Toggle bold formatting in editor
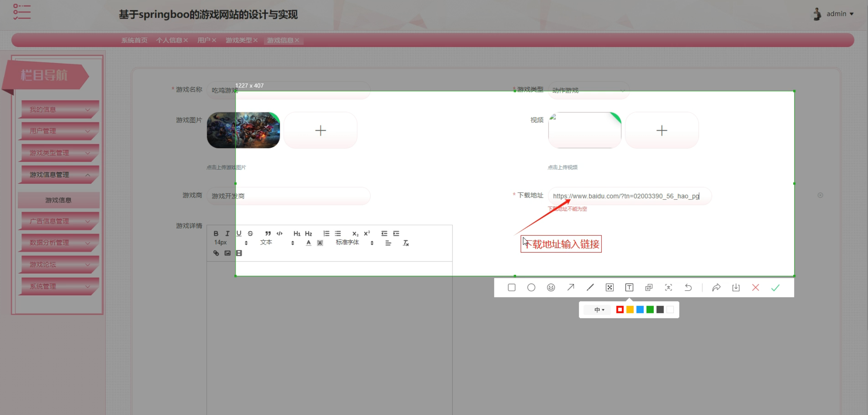 click(216, 233)
